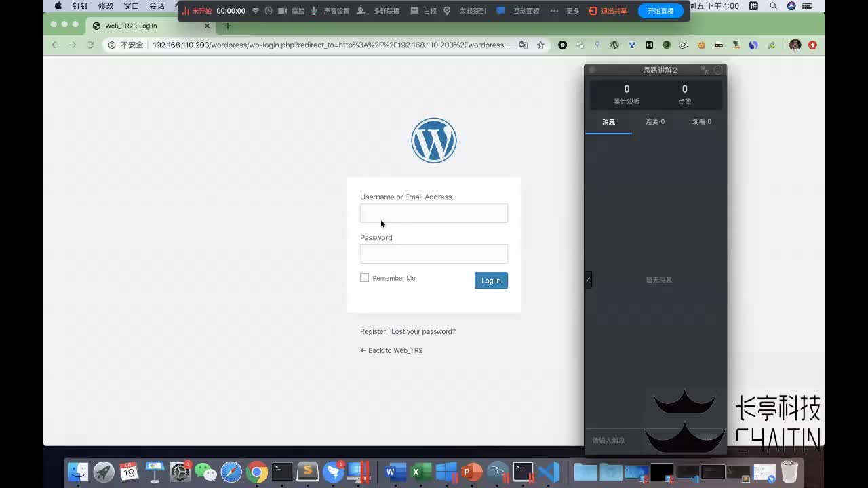Image resolution: width=868 pixels, height=488 pixels.
Task: Click the WordPress logo above the login form
Action: point(434,140)
